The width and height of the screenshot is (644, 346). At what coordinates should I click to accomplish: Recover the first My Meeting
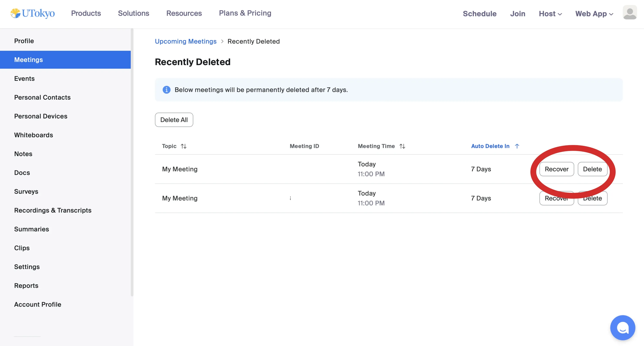coord(556,169)
